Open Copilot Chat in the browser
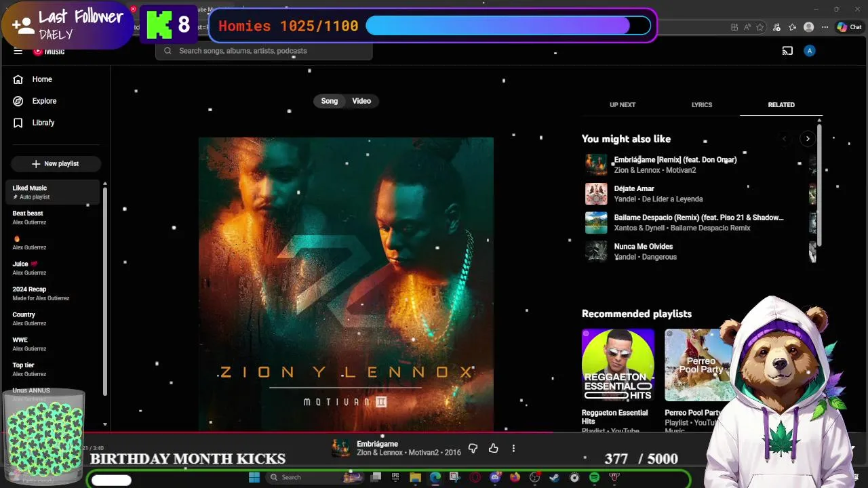The width and height of the screenshot is (868, 488). click(850, 27)
